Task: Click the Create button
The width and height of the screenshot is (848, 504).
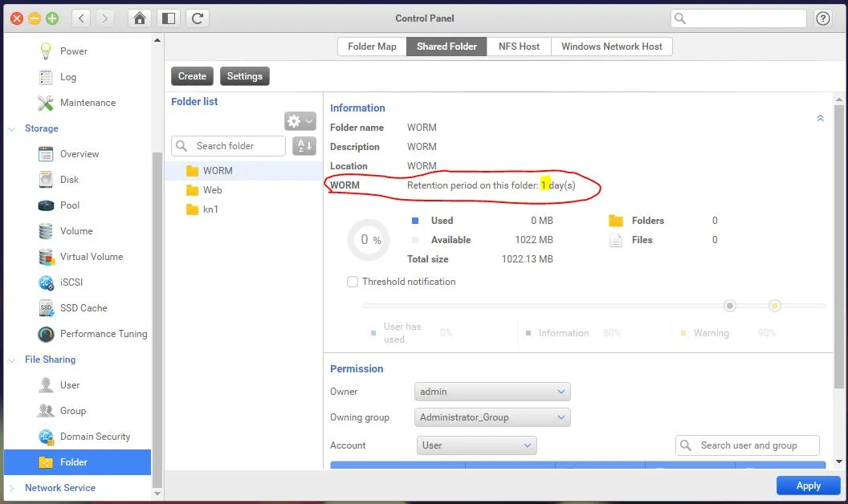Action: click(x=192, y=76)
